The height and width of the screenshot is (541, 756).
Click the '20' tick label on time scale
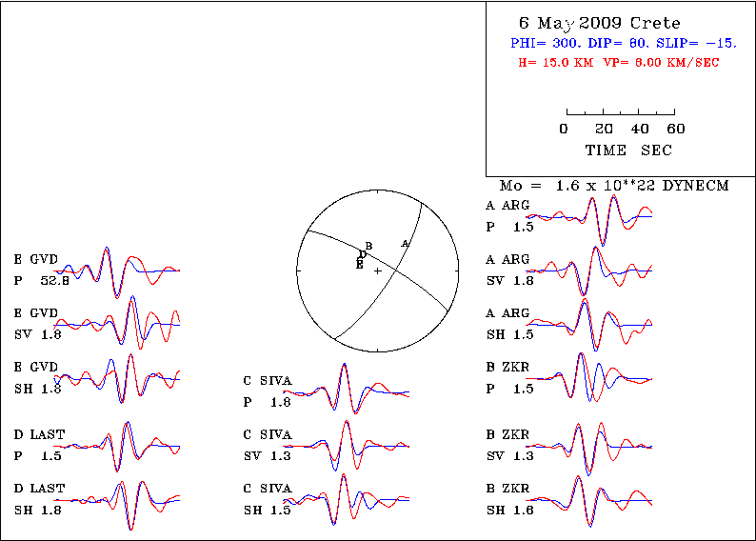point(604,129)
